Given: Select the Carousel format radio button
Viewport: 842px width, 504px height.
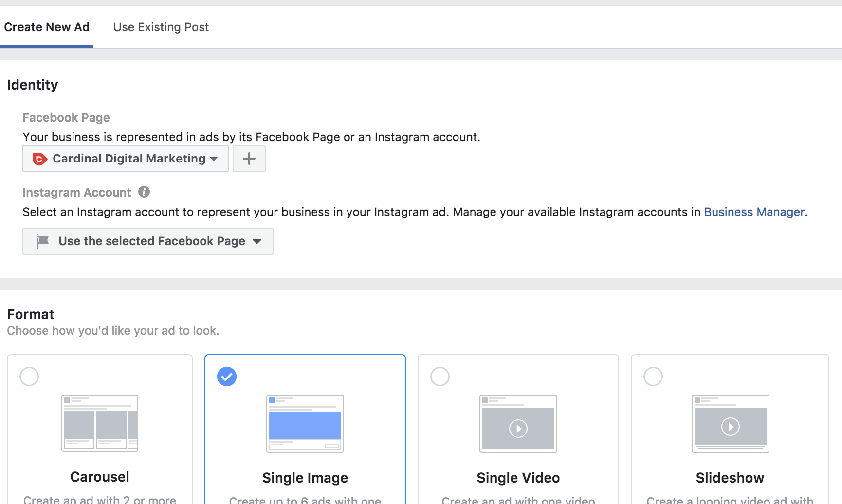Looking at the screenshot, I should pos(29,377).
